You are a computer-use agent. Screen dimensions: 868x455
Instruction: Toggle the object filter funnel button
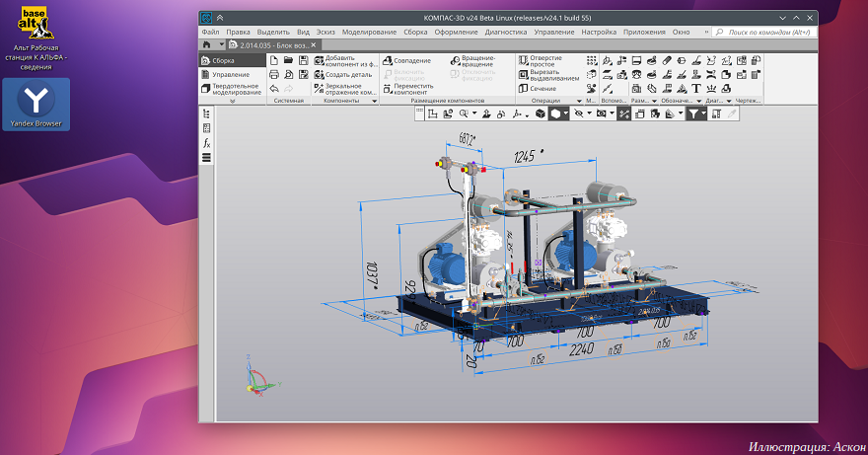click(x=695, y=114)
